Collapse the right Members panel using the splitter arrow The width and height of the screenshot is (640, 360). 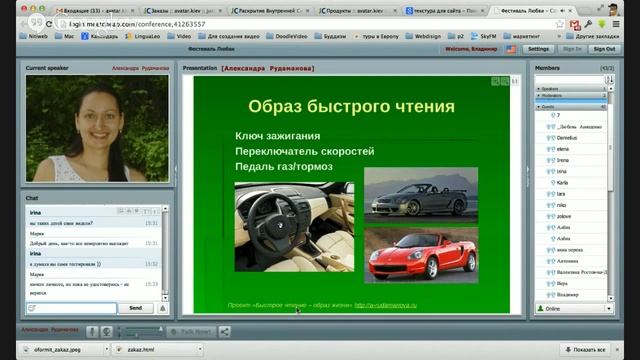coord(527,170)
